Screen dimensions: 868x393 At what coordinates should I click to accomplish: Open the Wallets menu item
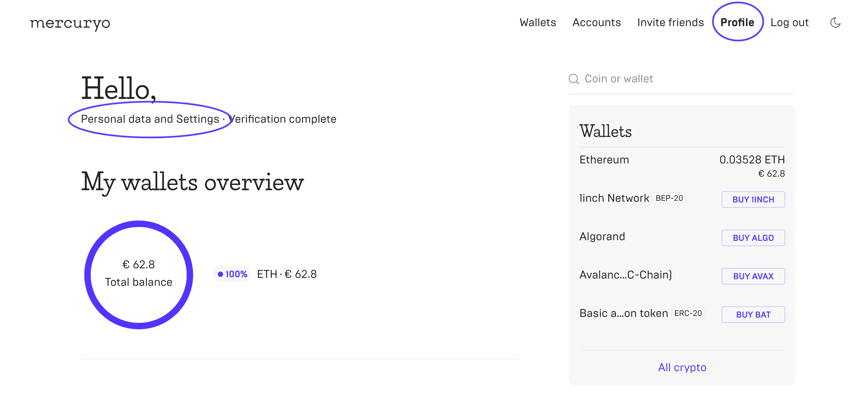(x=537, y=22)
